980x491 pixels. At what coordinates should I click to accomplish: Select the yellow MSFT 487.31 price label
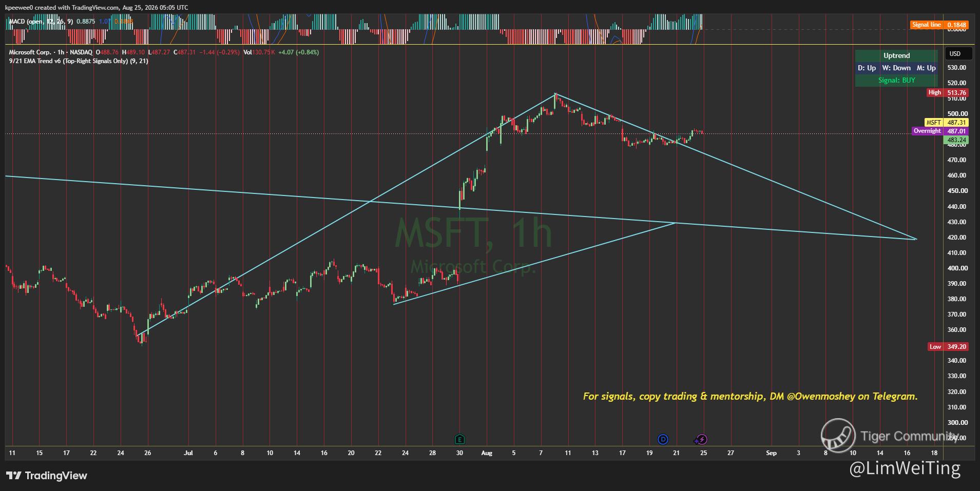click(946, 123)
